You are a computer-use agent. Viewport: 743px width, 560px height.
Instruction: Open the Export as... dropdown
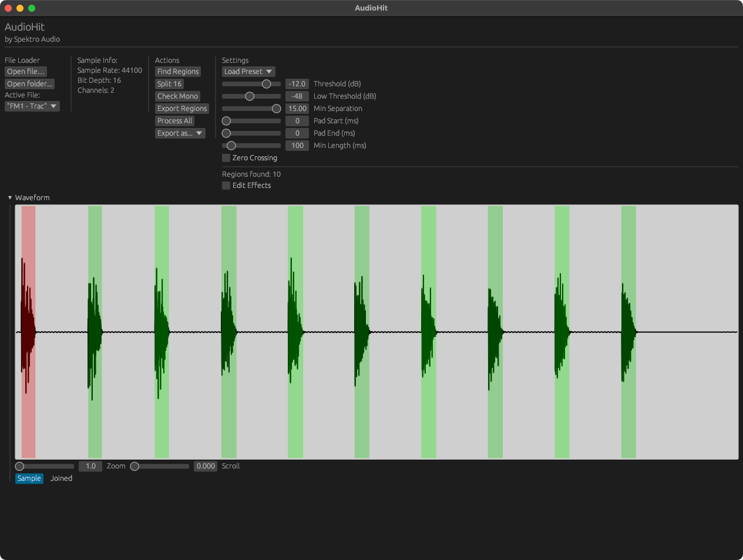[x=180, y=133]
